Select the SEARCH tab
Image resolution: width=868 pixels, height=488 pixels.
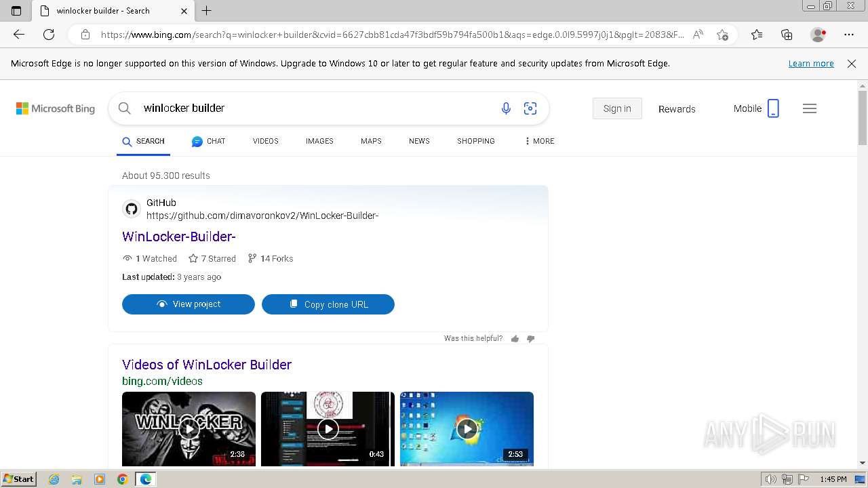143,142
